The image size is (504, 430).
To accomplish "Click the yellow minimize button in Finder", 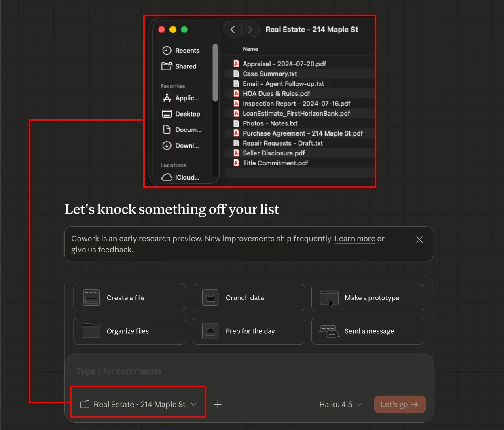I will pyautogui.click(x=173, y=30).
